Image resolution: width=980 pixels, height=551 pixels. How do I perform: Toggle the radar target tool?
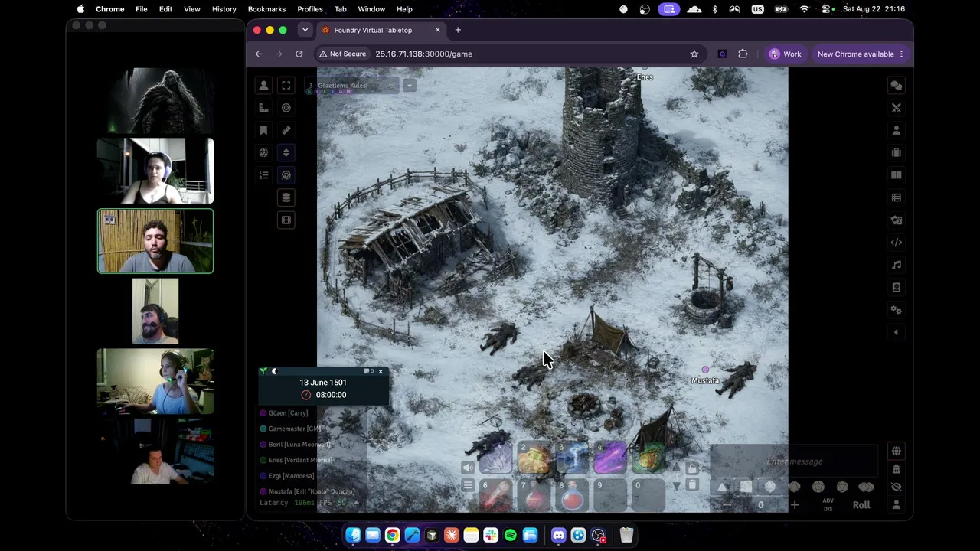[x=286, y=175]
